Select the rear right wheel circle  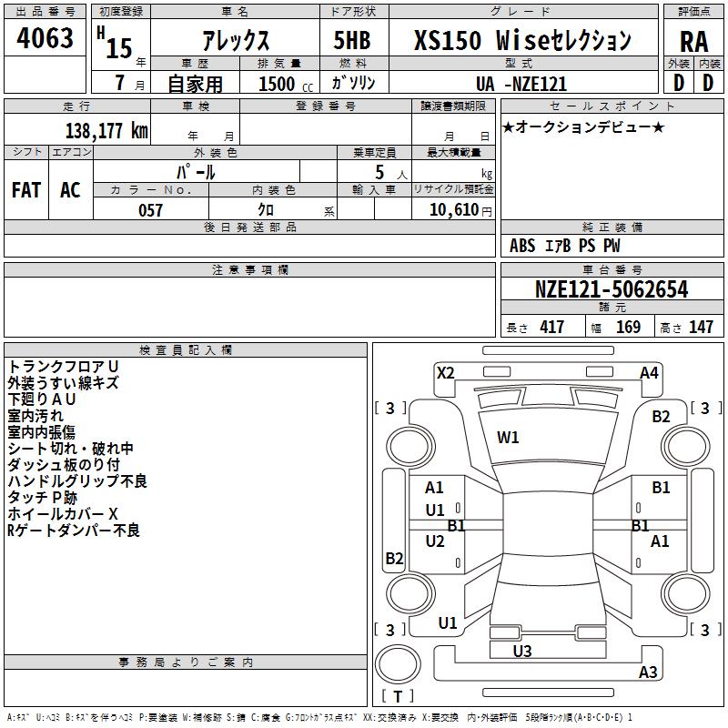point(686,593)
